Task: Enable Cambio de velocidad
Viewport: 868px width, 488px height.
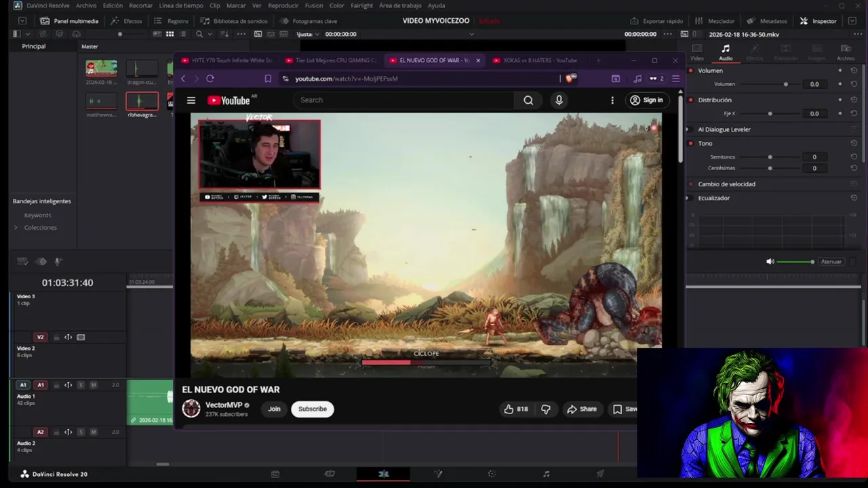Action: [691, 184]
